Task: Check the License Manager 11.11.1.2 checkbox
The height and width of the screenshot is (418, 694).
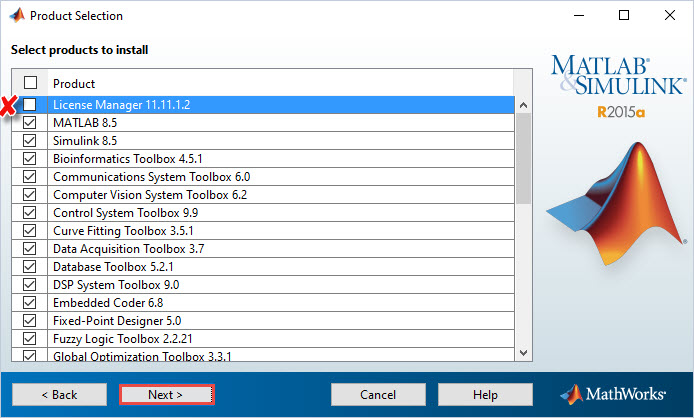Action: 30,104
